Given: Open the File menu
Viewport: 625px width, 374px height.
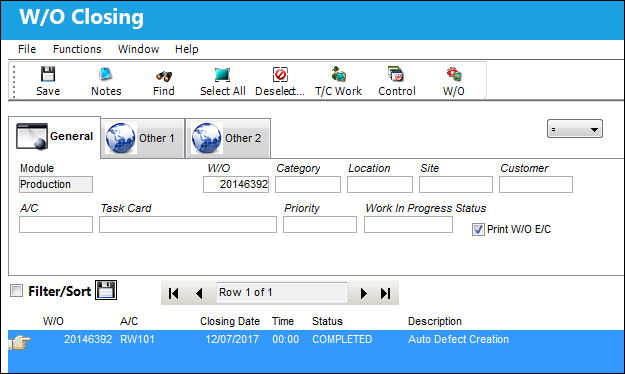Looking at the screenshot, I should [27, 49].
